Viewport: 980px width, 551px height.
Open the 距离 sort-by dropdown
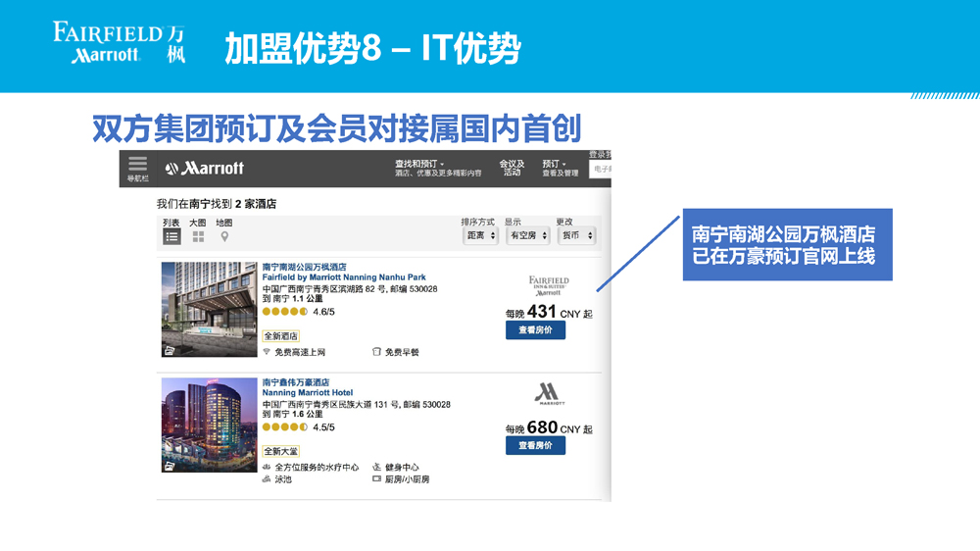pyautogui.click(x=480, y=235)
